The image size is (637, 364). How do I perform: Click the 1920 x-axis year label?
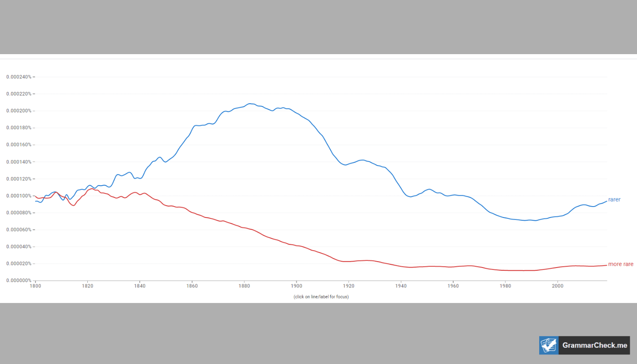point(349,286)
